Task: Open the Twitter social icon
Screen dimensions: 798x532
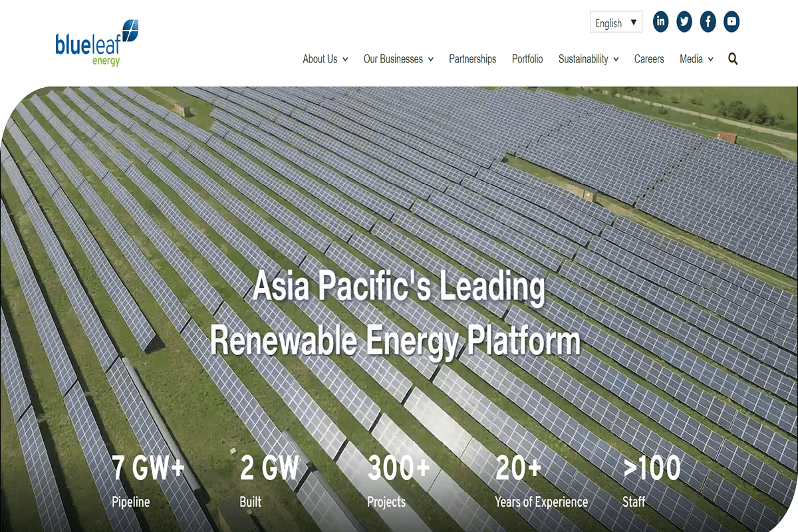Action: click(684, 22)
